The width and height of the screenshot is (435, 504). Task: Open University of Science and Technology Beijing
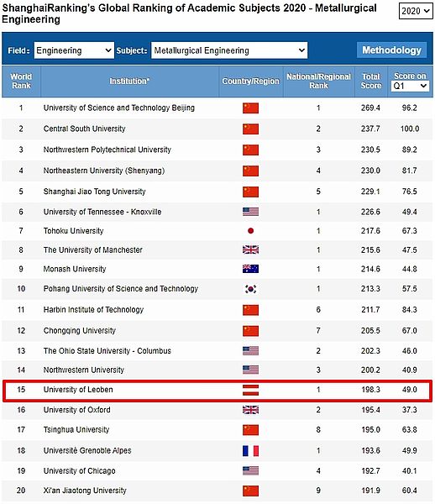pyautogui.click(x=119, y=108)
